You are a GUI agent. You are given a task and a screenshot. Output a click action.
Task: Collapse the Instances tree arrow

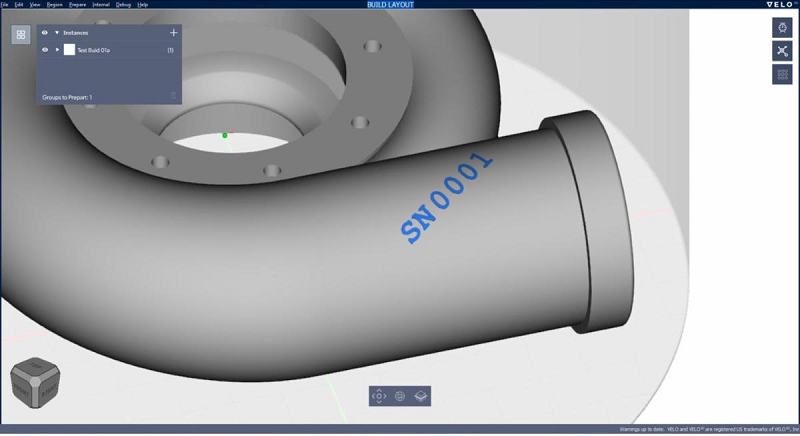tap(57, 33)
